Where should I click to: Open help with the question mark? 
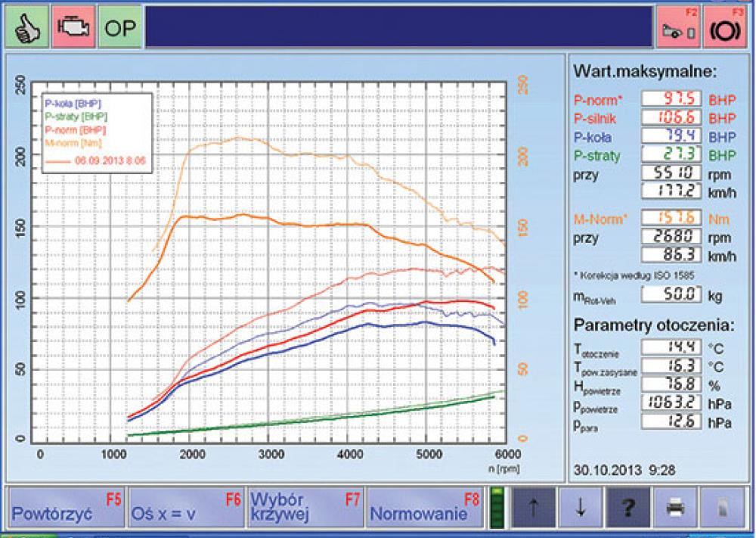pos(627,507)
